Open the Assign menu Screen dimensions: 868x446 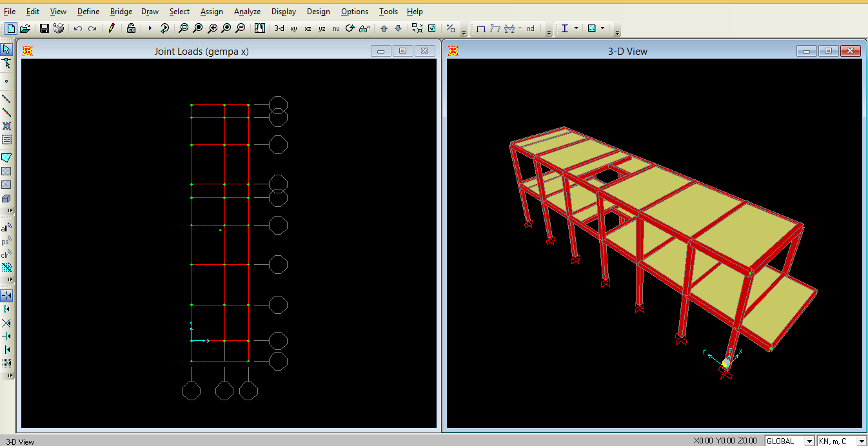tap(212, 12)
